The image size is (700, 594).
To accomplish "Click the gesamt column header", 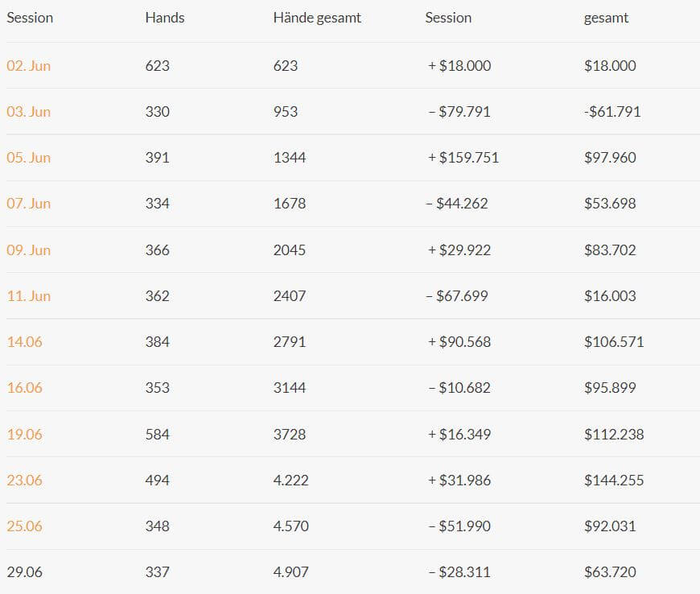I will point(606,19).
